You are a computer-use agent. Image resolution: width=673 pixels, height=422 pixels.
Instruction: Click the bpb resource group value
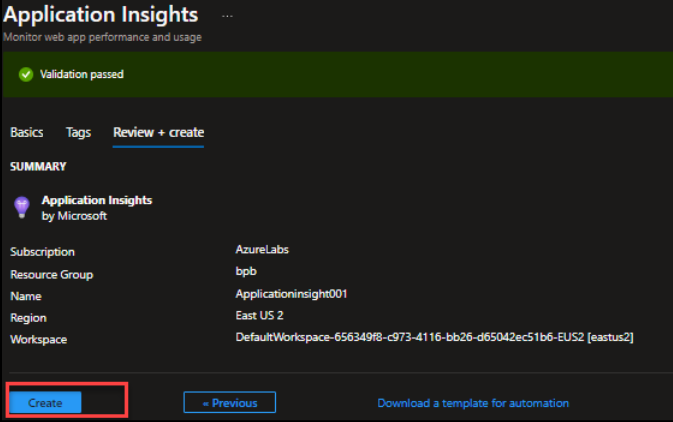pos(245,272)
